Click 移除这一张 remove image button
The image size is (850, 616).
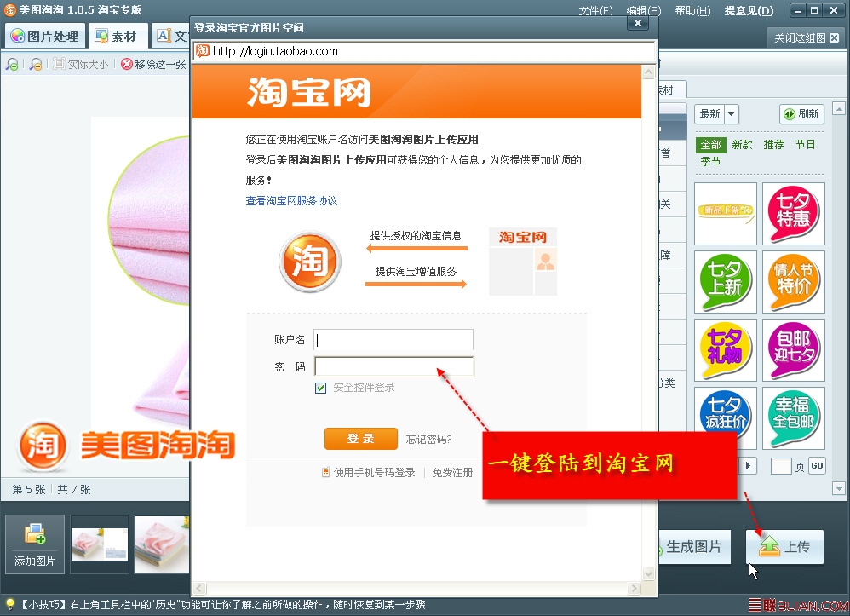[x=153, y=65]
